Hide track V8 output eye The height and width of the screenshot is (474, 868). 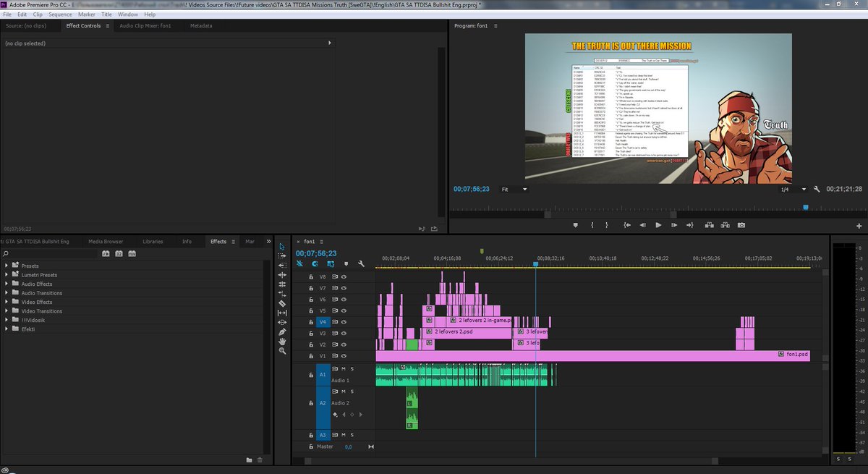[x=344, y=276]
